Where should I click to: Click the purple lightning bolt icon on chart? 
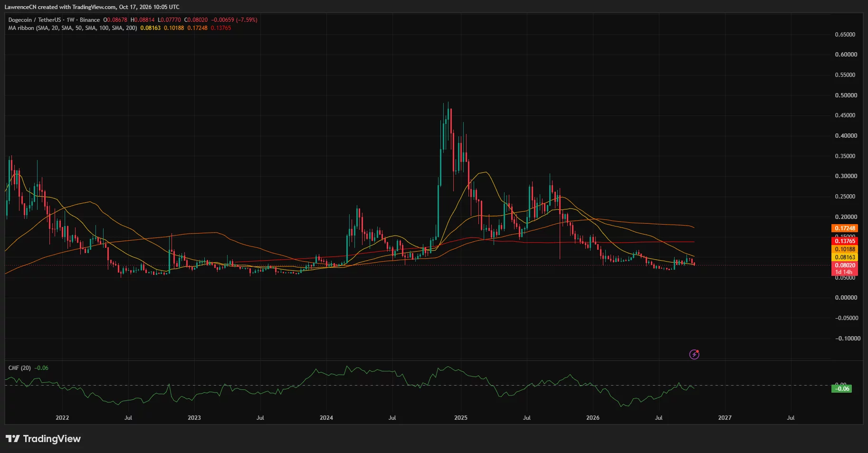pos(694,354)
